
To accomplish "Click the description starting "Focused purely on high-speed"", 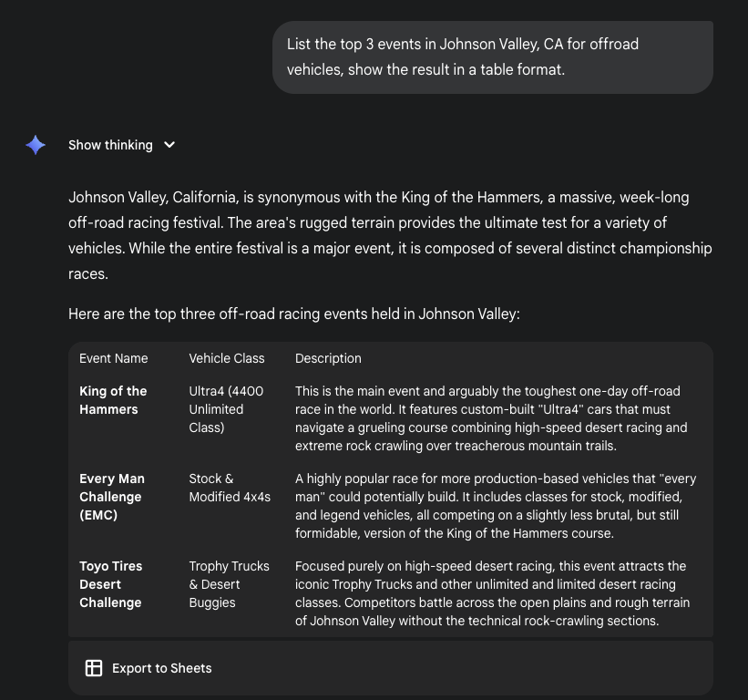I will 491,593.
